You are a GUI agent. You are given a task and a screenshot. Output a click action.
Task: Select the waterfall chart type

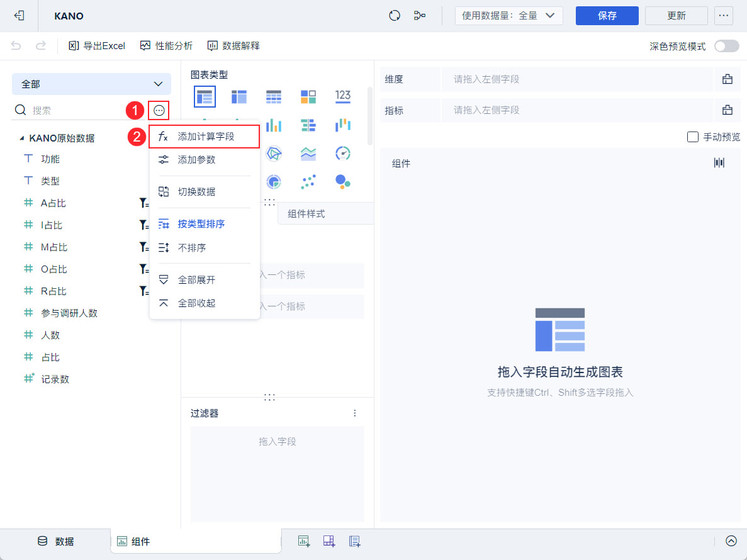(x=343, y=125)
